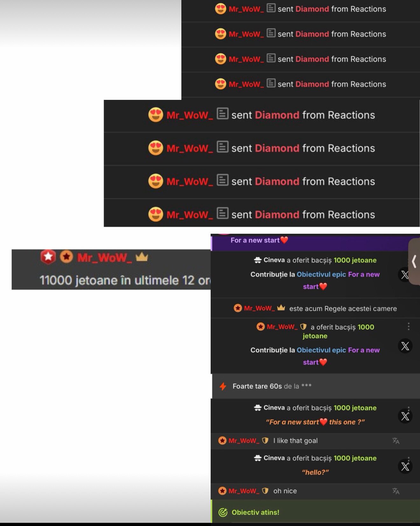The image size is (420, 526).
Task: Translate the "oh nice" message
Action: (396, 491)
